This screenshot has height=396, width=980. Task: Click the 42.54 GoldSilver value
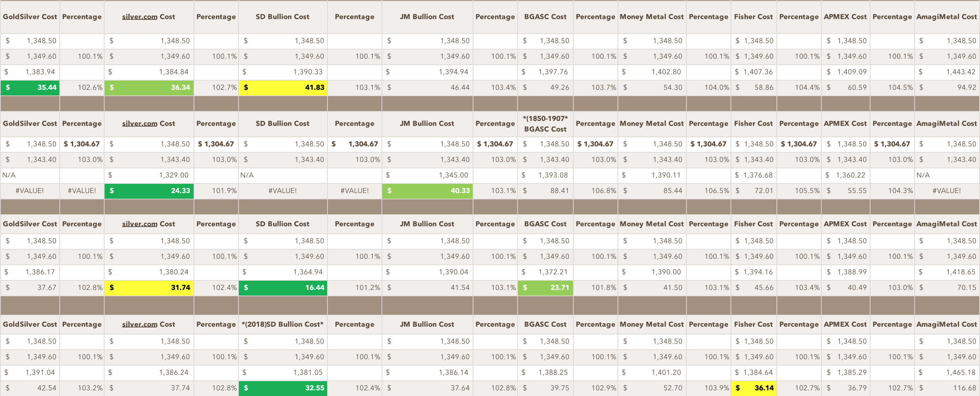[30, 388]
